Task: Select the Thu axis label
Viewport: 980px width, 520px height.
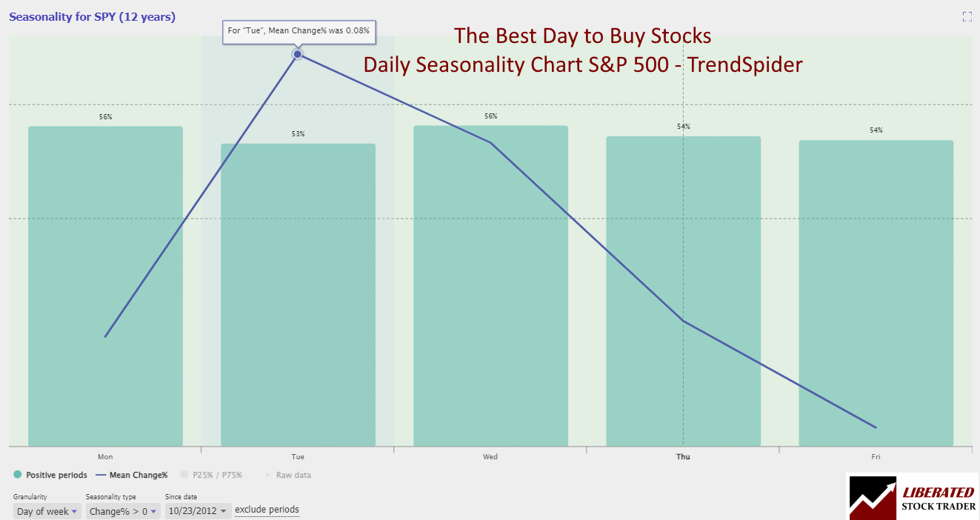Action: coord(682,457)
